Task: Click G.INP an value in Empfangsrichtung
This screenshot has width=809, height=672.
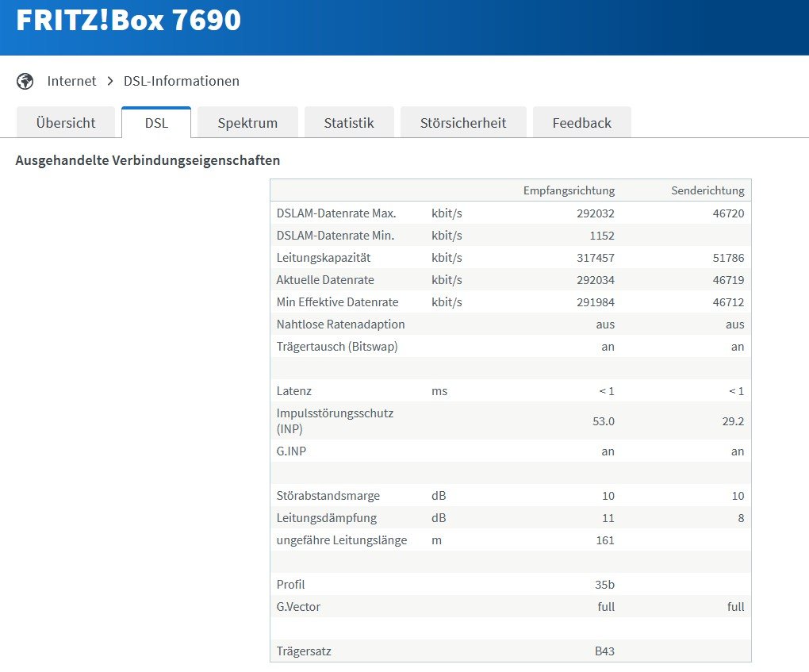Action: click(x=608, y=451)
